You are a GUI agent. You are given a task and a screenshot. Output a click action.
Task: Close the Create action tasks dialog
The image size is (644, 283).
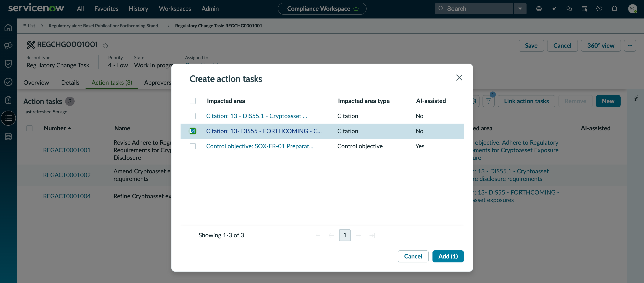(x=459, y=77)
